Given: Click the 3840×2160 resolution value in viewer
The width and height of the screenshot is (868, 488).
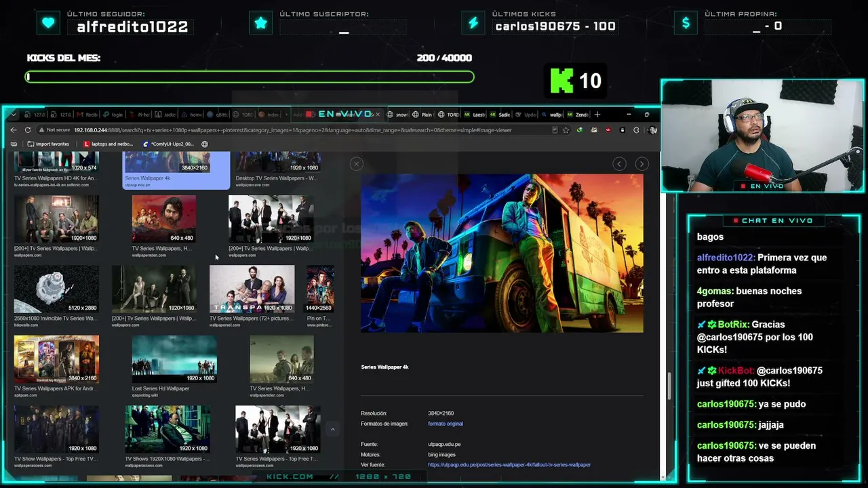Looking at the screenshot, I should pyautogui.click(x=441, y=413).
